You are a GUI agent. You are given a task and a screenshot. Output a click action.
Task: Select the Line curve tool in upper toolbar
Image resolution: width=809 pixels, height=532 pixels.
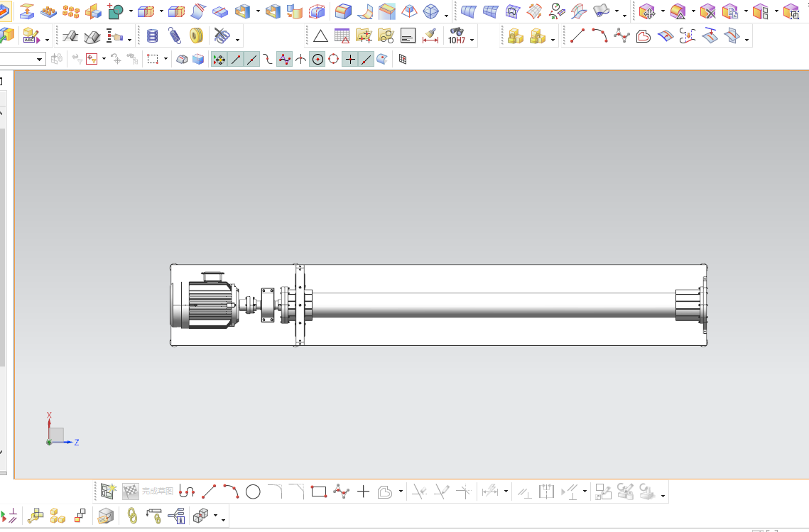click(577, 36)
